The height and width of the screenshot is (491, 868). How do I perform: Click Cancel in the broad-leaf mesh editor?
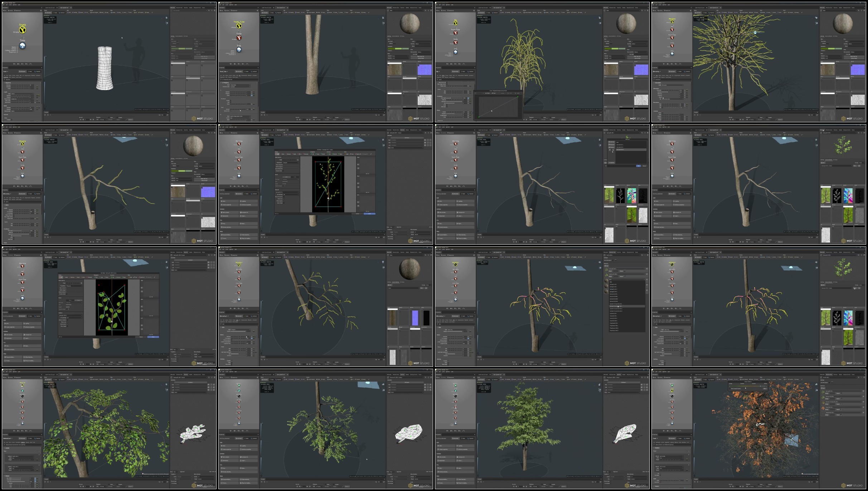coord(141,337)
